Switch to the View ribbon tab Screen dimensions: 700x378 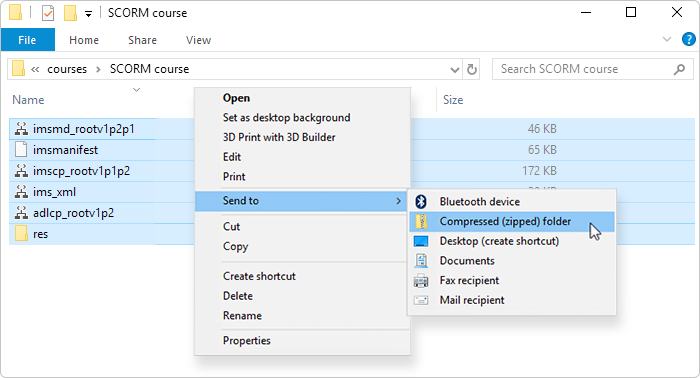(x=198, y=40)
